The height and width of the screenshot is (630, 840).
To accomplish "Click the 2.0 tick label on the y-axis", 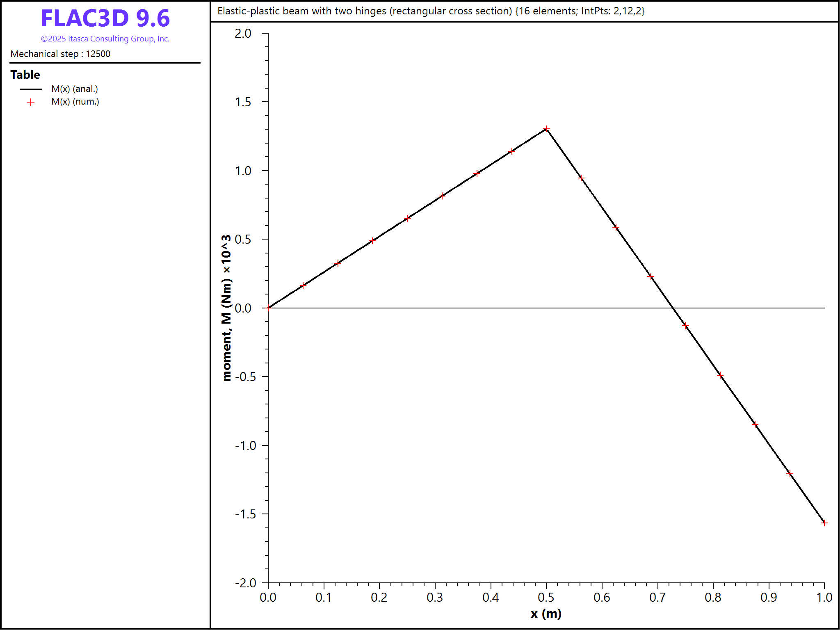I will point(243,33).
